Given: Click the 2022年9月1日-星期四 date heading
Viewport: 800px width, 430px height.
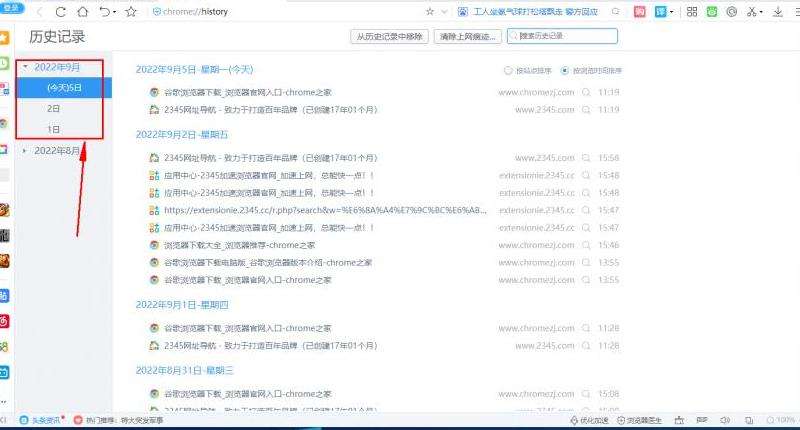Looking at the screenshot, I should 182,305.
